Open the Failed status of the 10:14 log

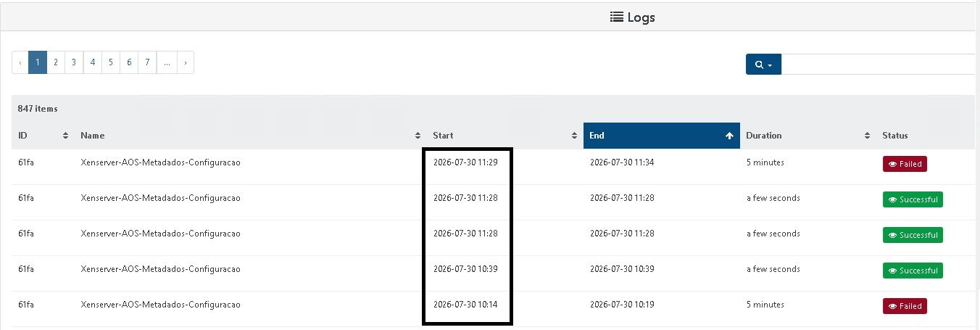904,306
